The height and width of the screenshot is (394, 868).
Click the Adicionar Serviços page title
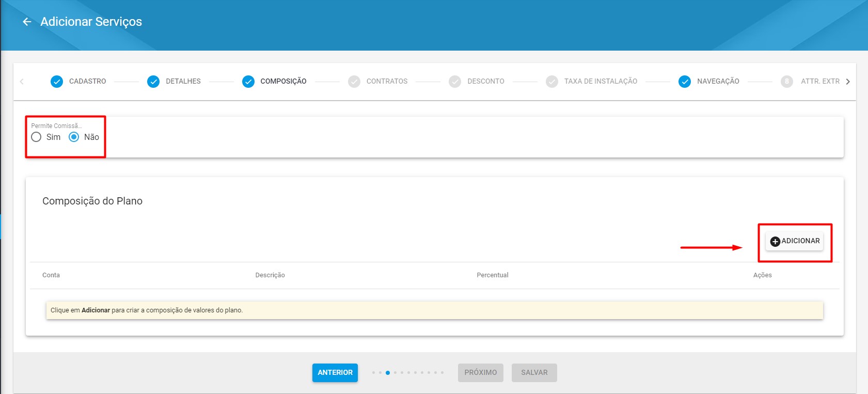click(91, 22)
